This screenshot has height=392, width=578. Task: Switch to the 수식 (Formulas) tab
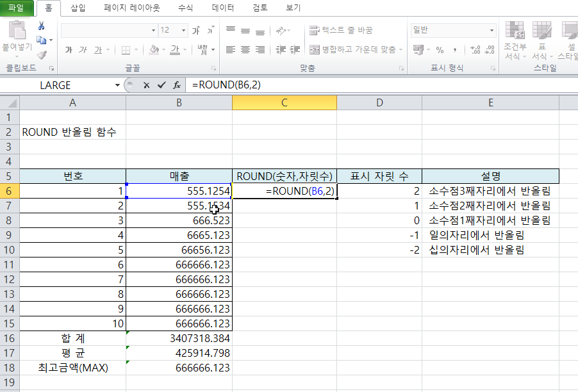(x=185, y=8)
